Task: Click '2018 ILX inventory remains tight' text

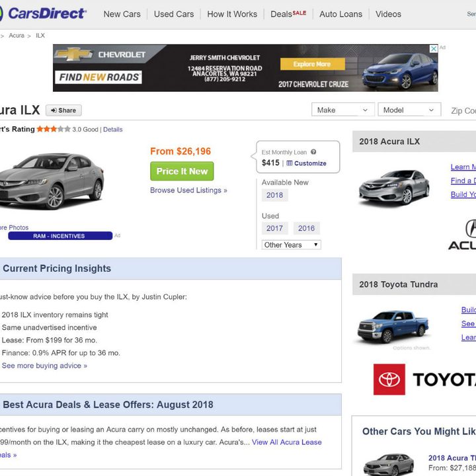Action: [x=55, y=315]
